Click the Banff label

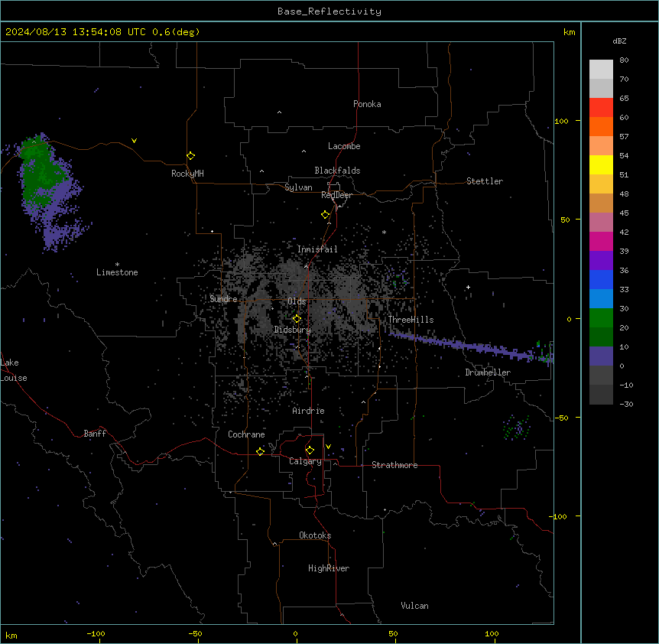tap(95, 434)
